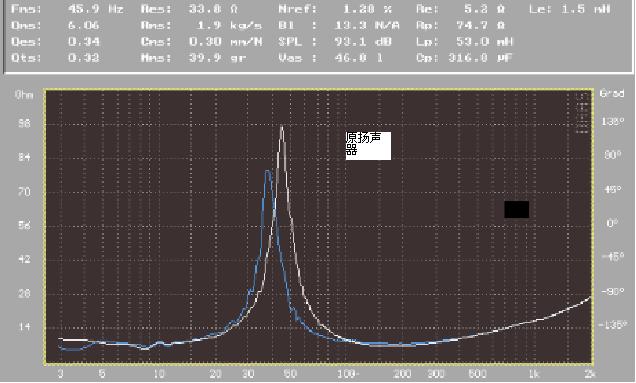Click the peak of the white impedance curve
Viewport: 636px width, 383px height.
[282, 127]
